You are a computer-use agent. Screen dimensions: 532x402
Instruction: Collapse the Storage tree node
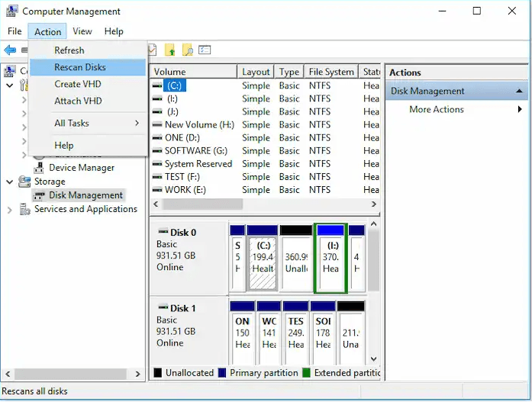(10, 182)
